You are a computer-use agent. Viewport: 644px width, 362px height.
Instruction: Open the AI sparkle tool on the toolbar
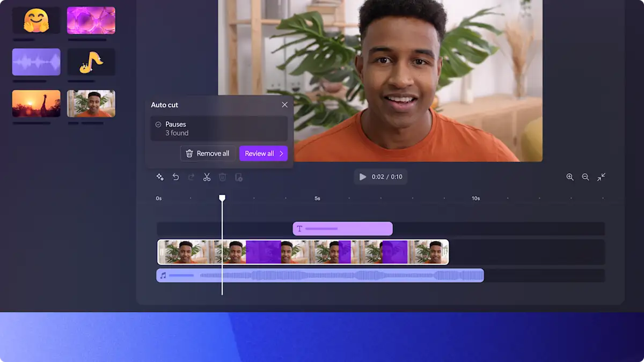coord(159,177)
